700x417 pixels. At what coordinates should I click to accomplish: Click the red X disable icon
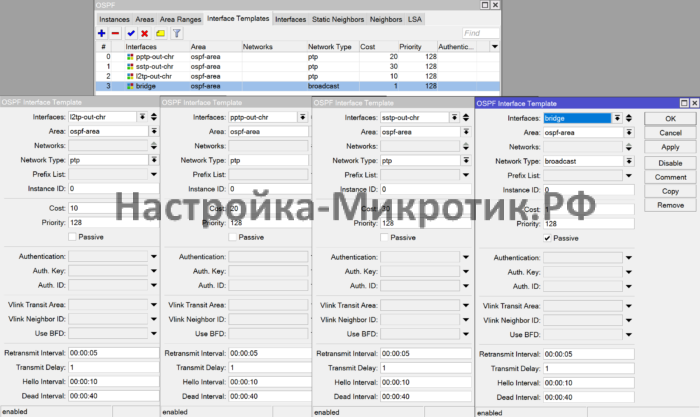click(145, 33)
